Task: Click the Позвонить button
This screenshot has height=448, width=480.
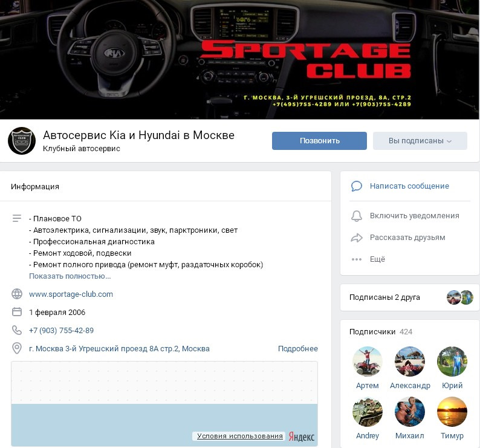Action: pyautogui.click(x=319, y=141)
